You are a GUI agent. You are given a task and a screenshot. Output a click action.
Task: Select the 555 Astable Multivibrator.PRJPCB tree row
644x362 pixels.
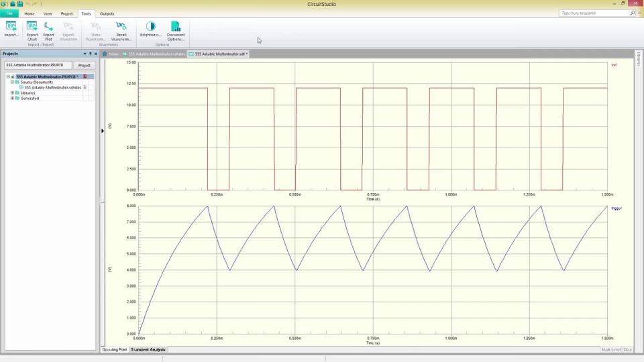tap(50, 76)
